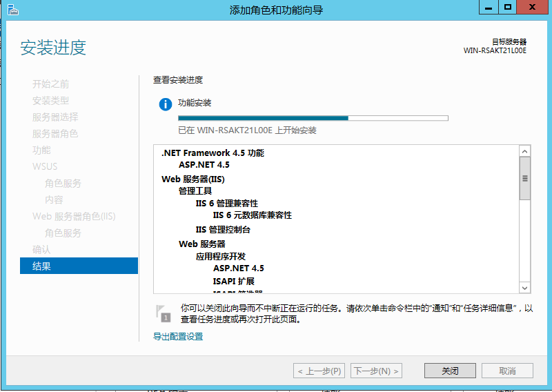Maximize the wizard window
552x392 pixels.
point(507,8)
